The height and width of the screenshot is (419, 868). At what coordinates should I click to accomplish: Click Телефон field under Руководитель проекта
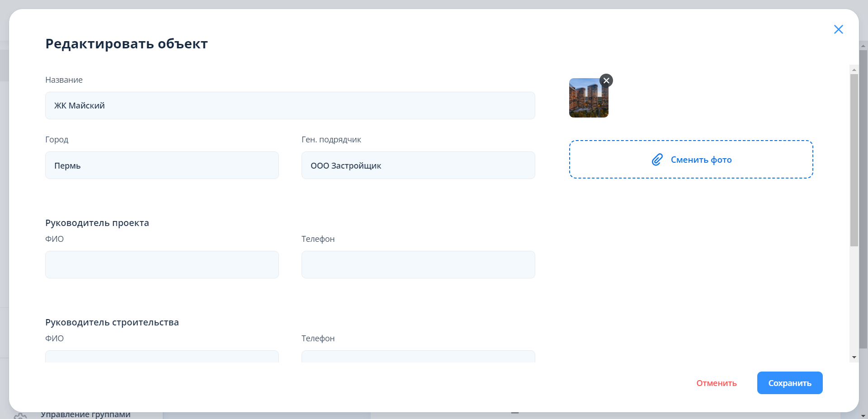click(418, 265)
